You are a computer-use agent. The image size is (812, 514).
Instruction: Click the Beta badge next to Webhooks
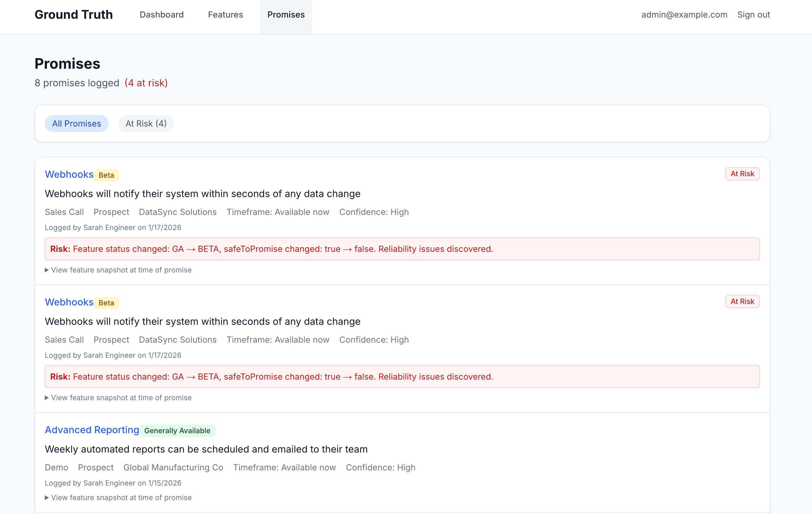point(106,175)
